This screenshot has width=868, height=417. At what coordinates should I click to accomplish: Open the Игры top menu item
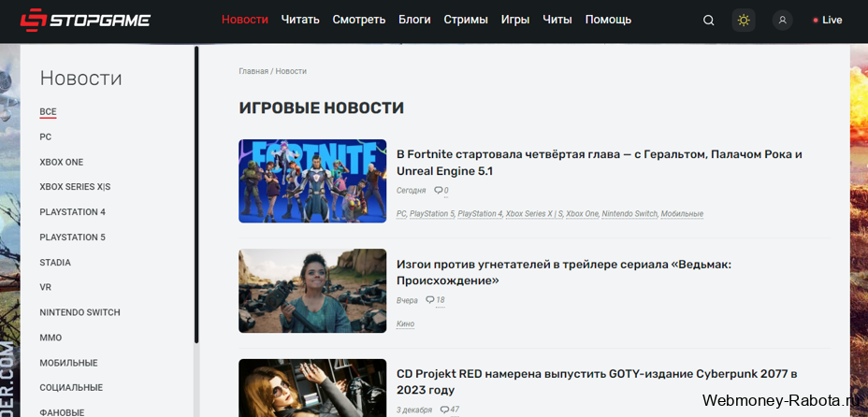[x=515, y=20]
